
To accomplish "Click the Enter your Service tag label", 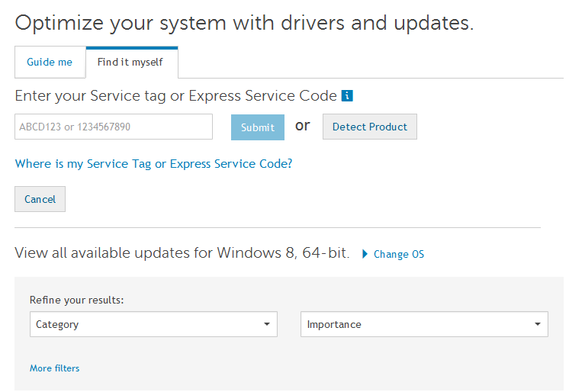I will pyautogui.click(x=175, y=96).
